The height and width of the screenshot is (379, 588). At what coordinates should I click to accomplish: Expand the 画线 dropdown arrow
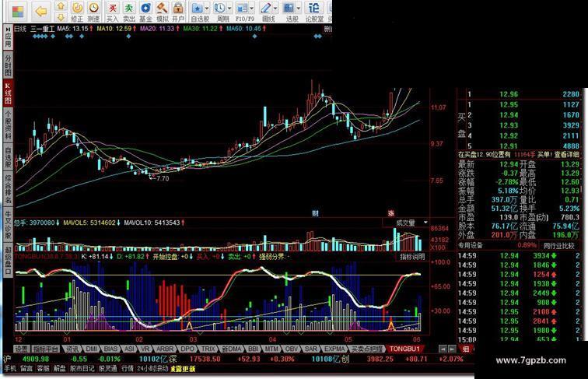[275, 9]
